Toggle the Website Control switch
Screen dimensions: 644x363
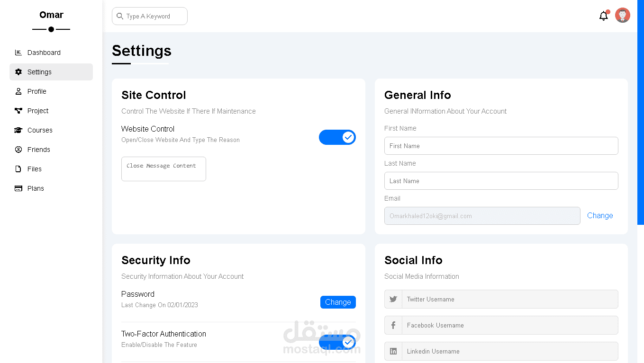(x=337, y=137)
